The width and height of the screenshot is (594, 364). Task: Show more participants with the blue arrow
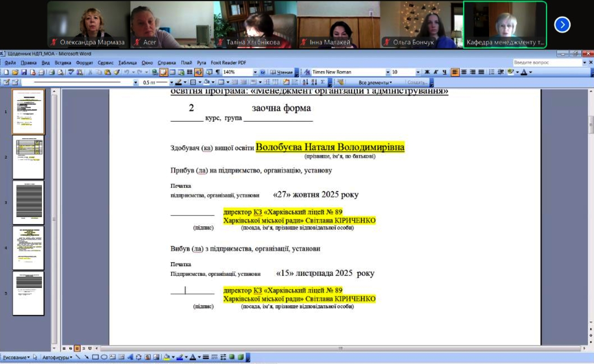562,25
